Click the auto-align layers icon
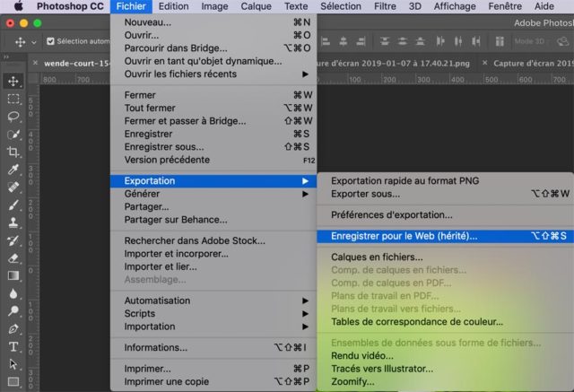This screenshot has width=574, height=392. pos(500,41)
